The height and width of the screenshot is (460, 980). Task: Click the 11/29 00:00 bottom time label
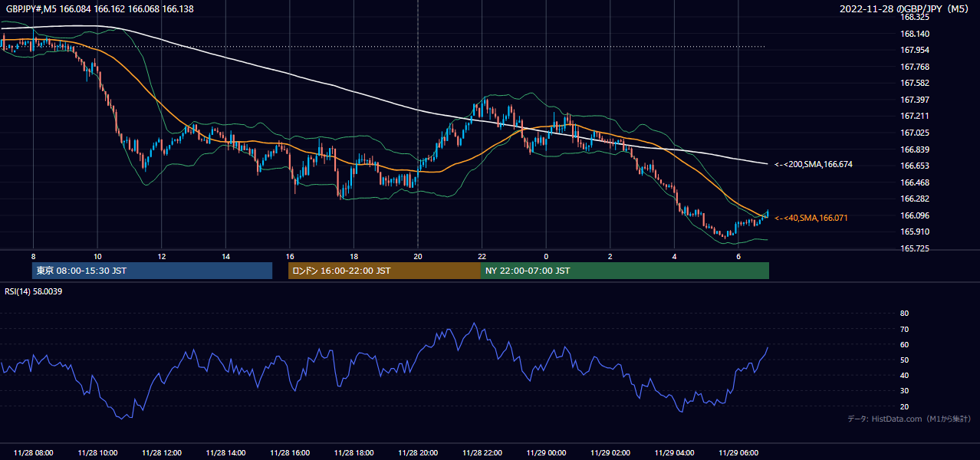[546, 453]
